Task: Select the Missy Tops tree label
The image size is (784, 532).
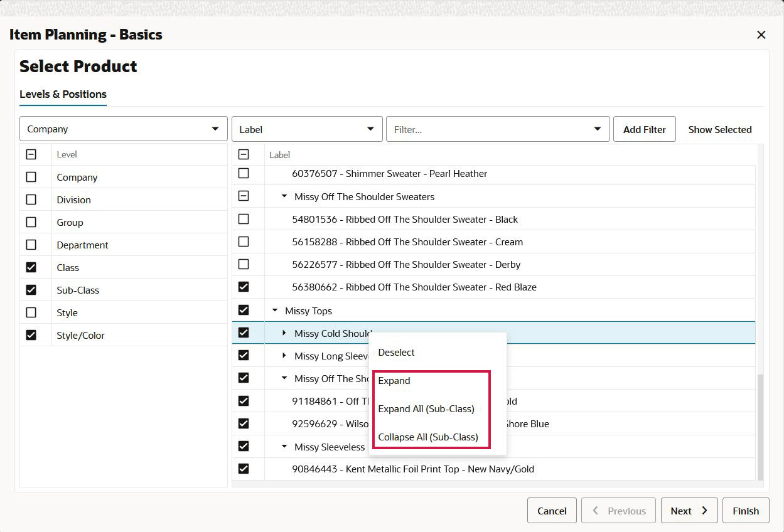Action: (x=308, y=311)
